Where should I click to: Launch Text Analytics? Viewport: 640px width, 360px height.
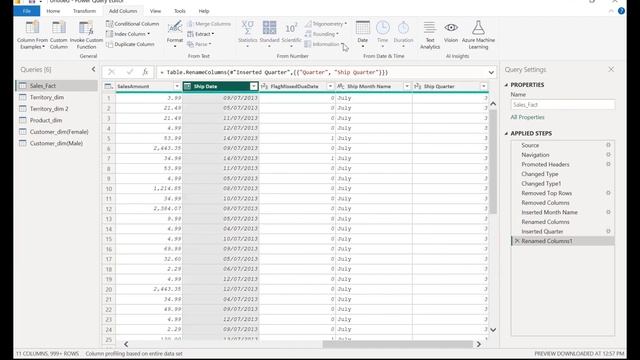[x=430, y=35]
